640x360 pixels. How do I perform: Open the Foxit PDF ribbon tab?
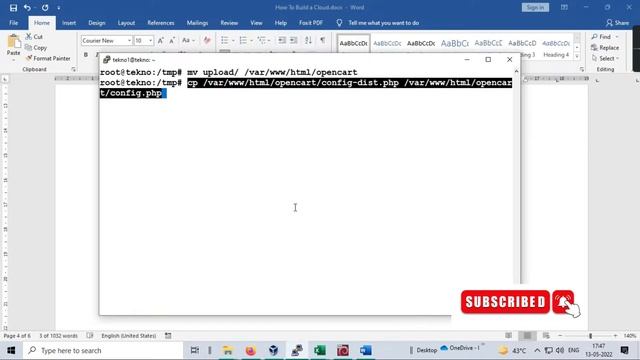311,23
